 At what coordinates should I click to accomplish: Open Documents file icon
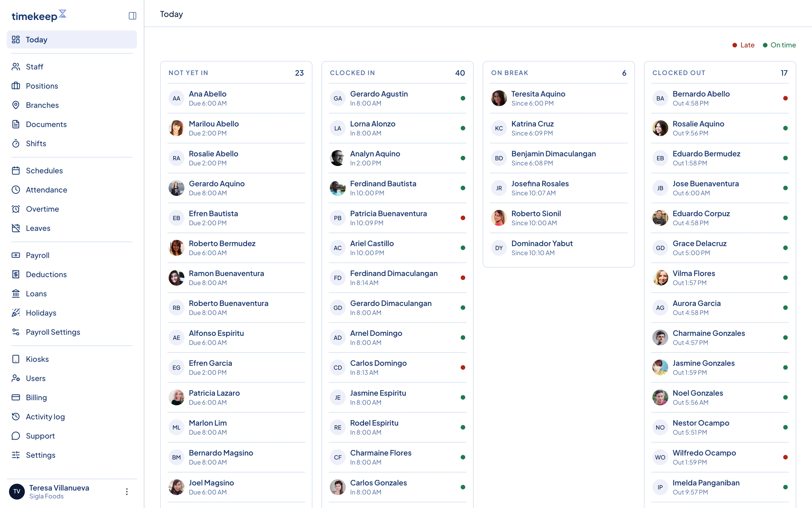[16, 124]
